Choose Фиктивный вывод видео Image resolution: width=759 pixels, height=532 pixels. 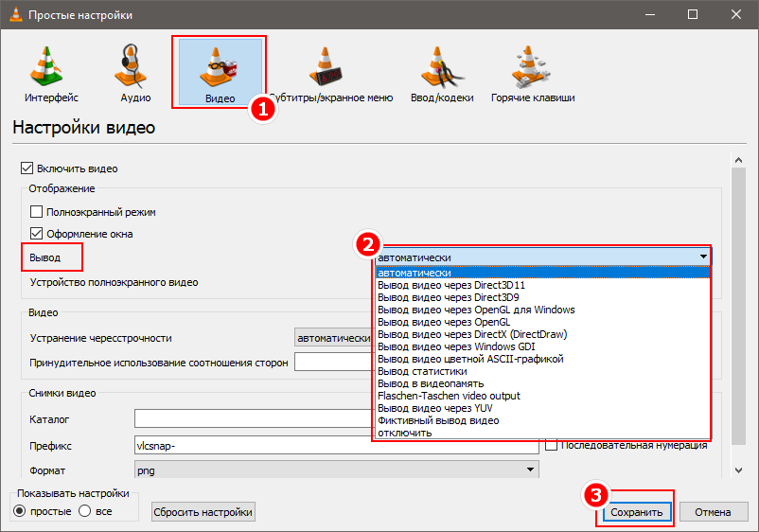(542, 420)
